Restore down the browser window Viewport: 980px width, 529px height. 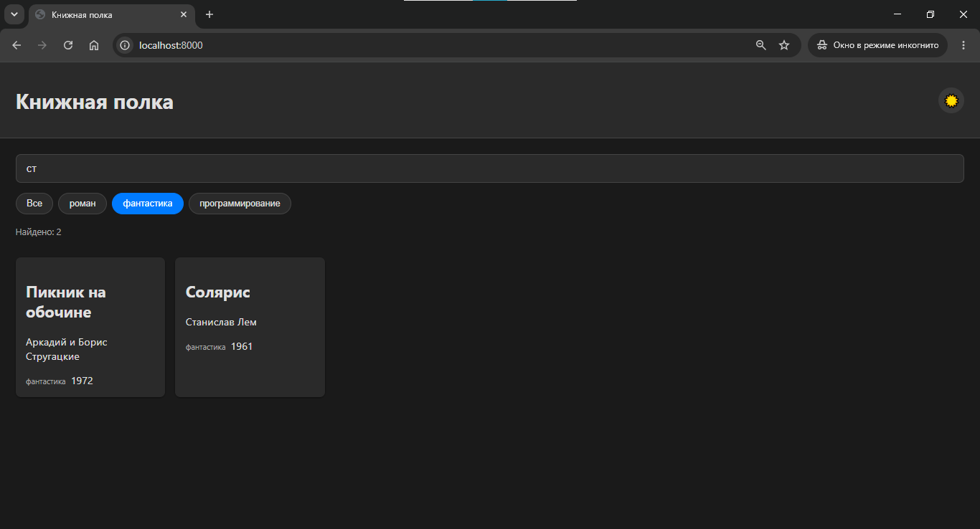click(x=930, y=14)
